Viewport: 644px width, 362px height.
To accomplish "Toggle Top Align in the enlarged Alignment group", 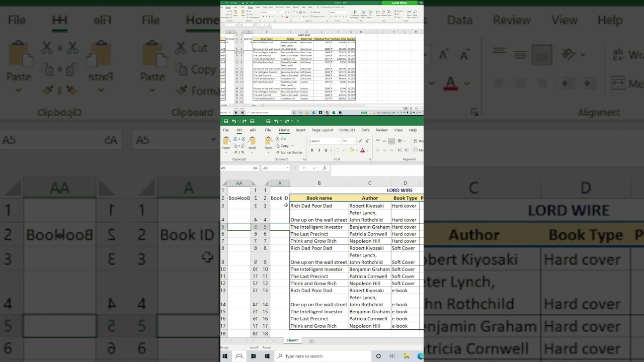I will [x=378, y=141].
